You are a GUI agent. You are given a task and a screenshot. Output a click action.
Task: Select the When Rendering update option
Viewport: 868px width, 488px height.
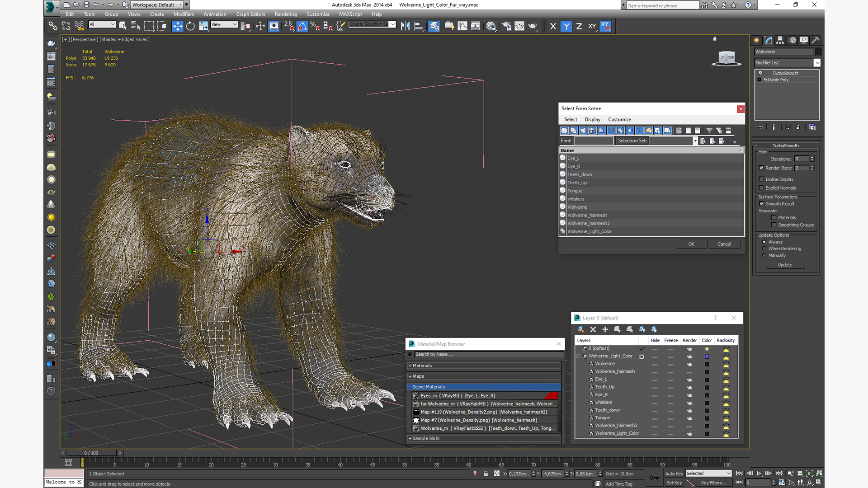click(x=764, y=249)
